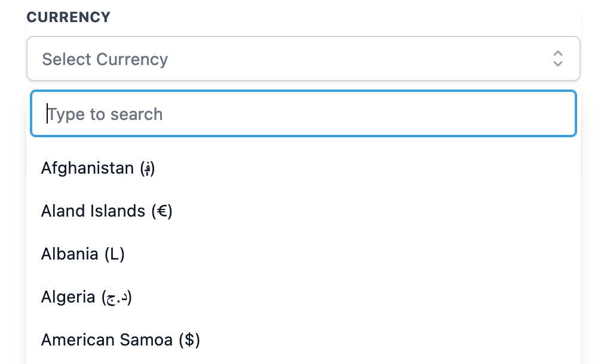
Task: Click the American Samoa country name
Action: pos(108,340)
